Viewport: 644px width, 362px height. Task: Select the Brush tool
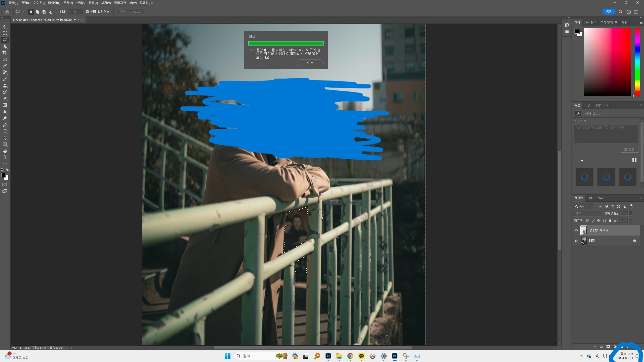(5, 79)
